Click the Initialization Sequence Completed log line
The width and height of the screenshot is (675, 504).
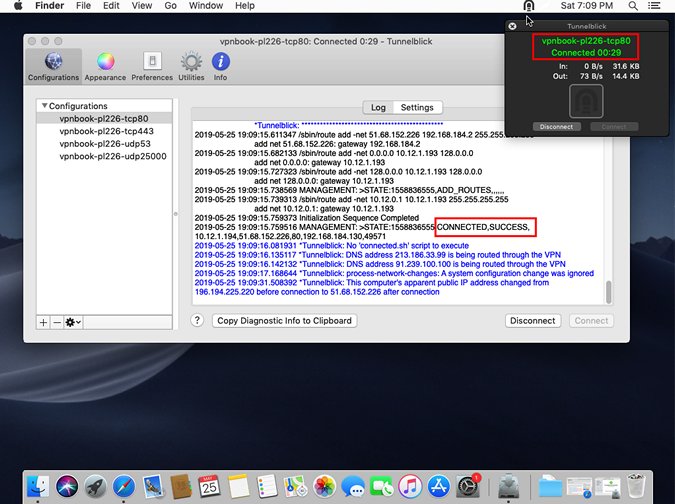[307, 218]
